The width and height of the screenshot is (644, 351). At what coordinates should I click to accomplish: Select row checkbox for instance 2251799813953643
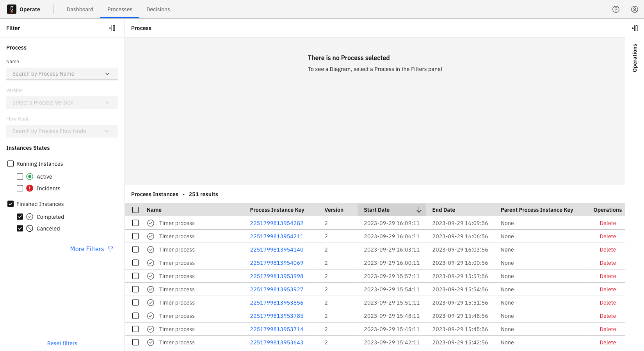tap(135, 342)
